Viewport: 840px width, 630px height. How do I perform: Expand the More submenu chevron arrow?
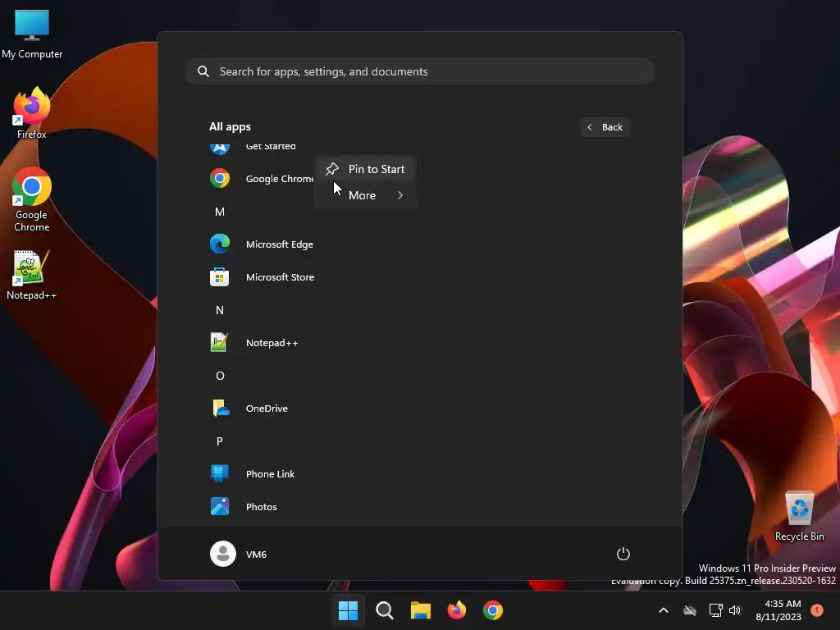tap(400, 195)
